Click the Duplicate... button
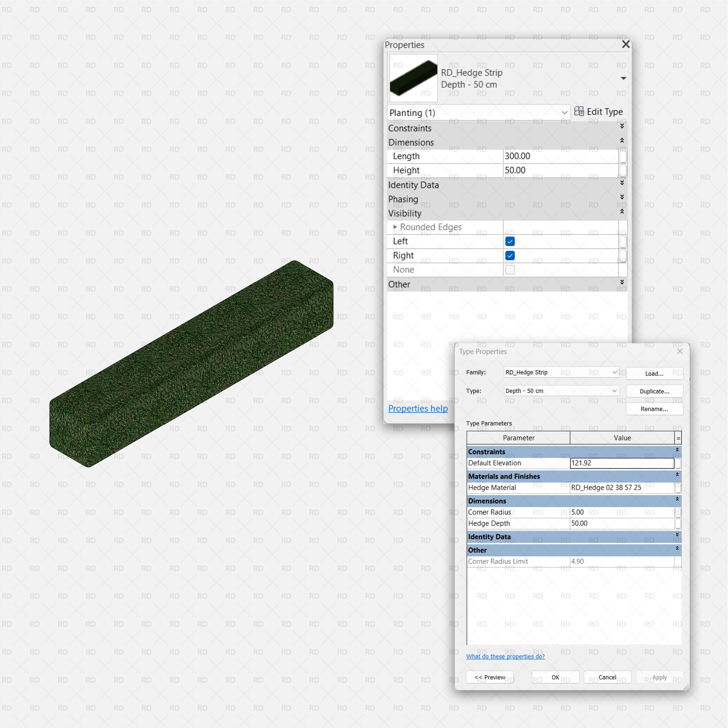 point(654,391)
